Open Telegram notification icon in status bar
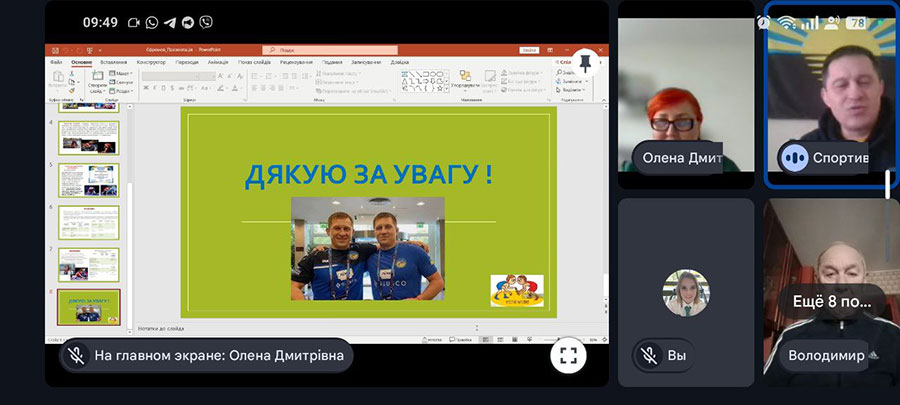This screenshot has height=405, width=900. click(x=170, y=22)
